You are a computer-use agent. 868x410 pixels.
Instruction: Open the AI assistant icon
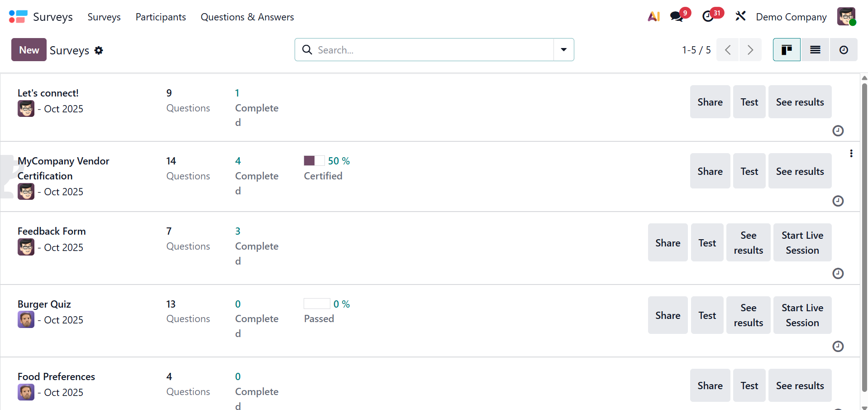coord(653,17)
